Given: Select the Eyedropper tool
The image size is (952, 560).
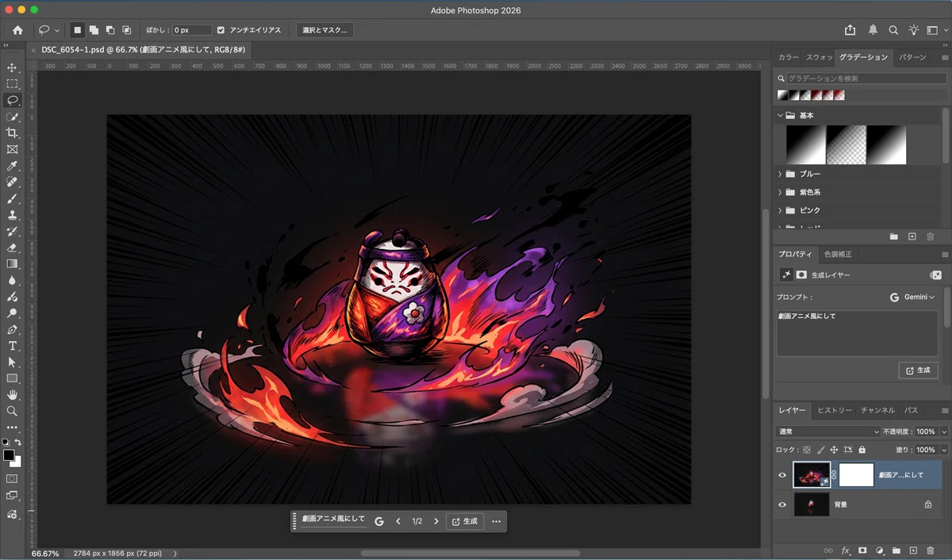Looking at the screenshot, I should [12, 166].
